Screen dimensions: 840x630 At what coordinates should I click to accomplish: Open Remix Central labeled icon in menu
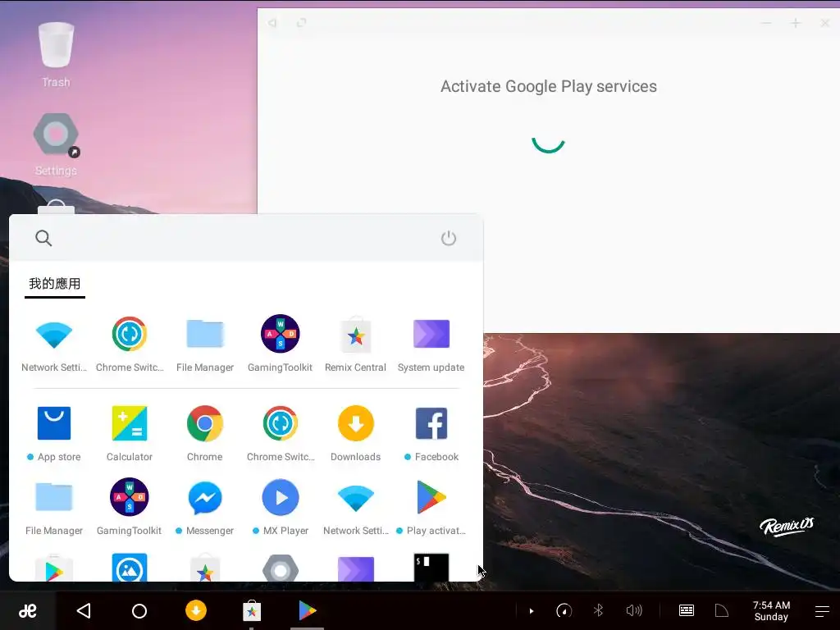pyautogui.click(x=356, y=335)
